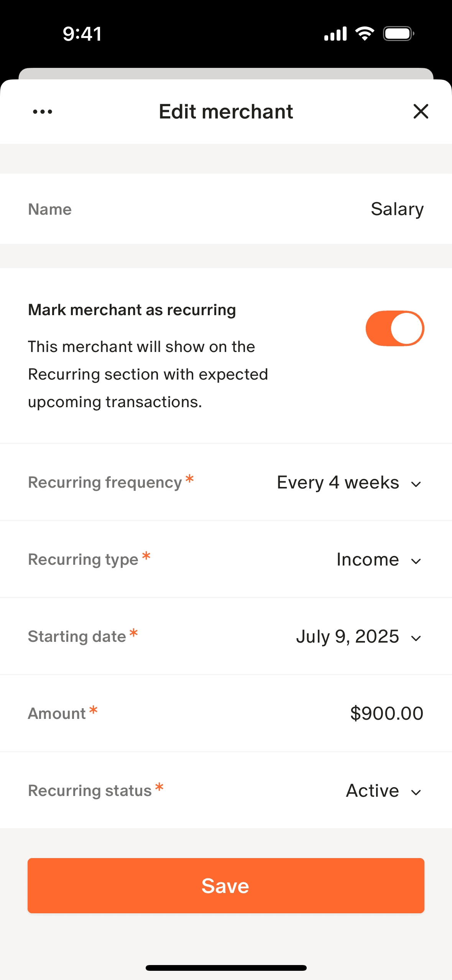Close the Edit merchant sheet

[x=421, y=112]
